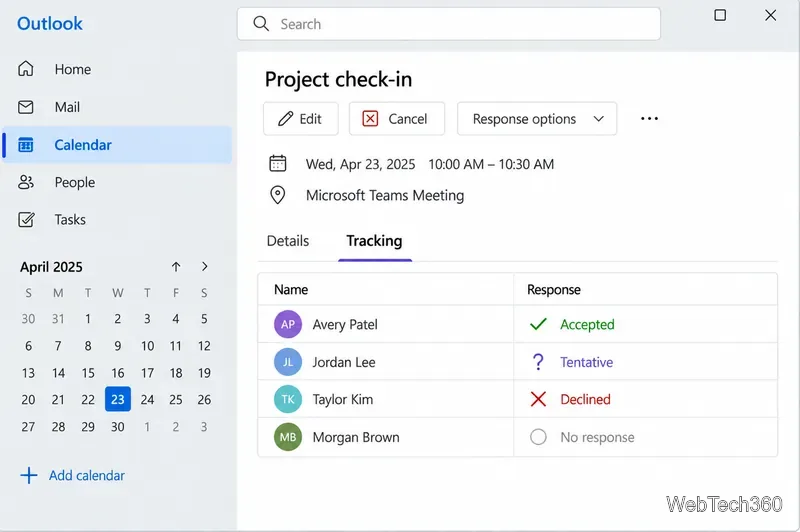
Task: Open Tasks in the navigation
Action: 117,219
